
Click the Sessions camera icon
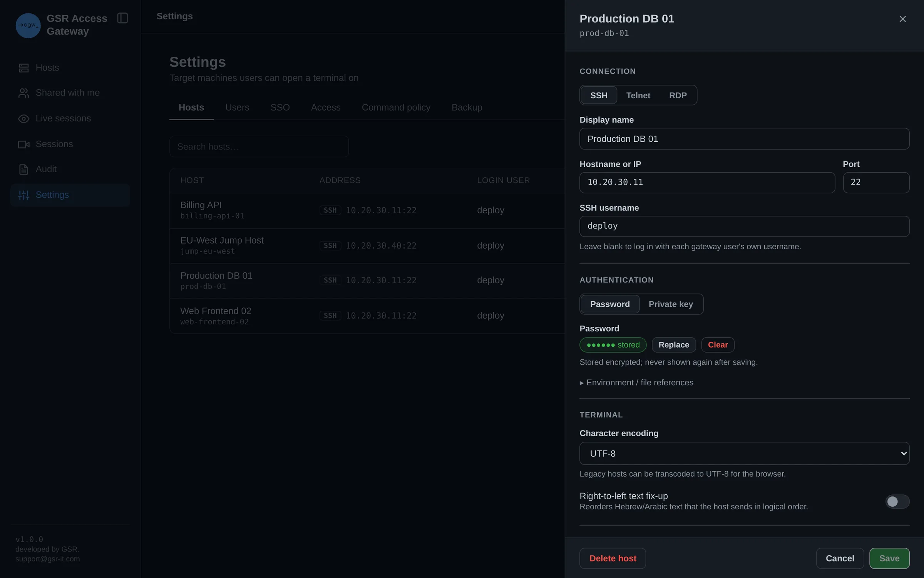(24, 144)
